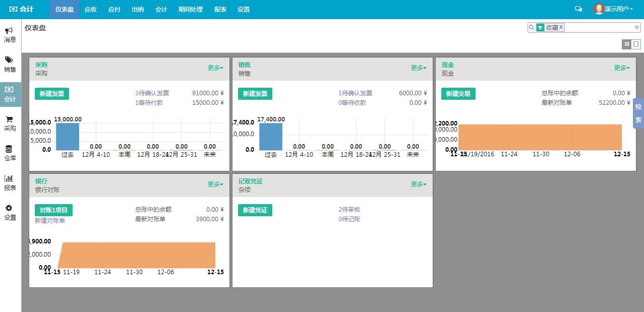The width and height of the screenshot is (644, 312).
Task: Open the 期间处理 top menu
Action: click(x=191, y=10)
